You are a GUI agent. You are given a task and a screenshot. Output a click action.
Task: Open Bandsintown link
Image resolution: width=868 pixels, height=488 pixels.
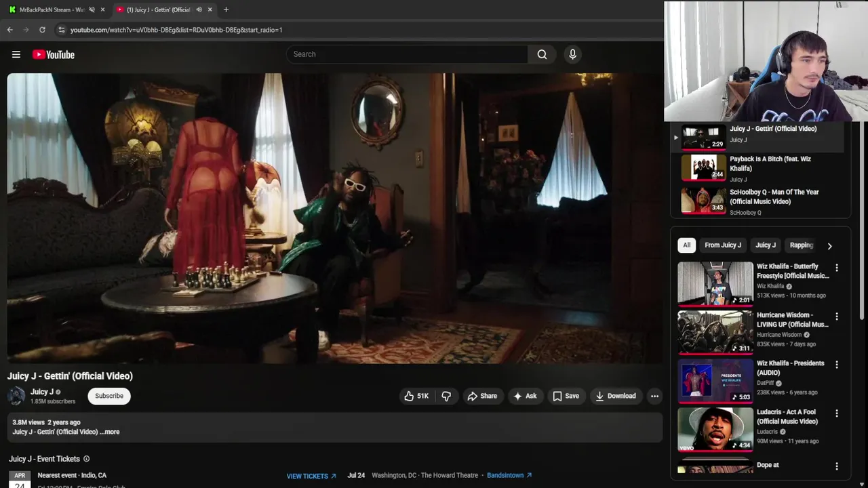click(x=509, y=475)
